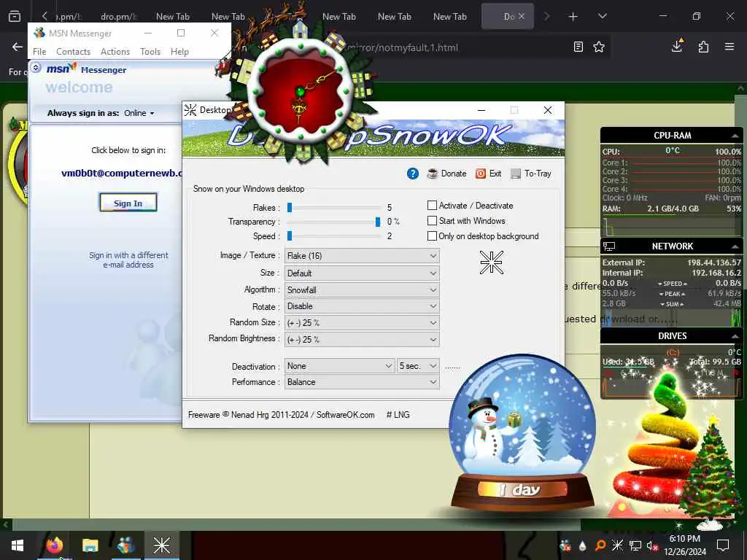Send DesktopSnowOK To-Tray
Screen dimensions: 747x560
[531, 174]
